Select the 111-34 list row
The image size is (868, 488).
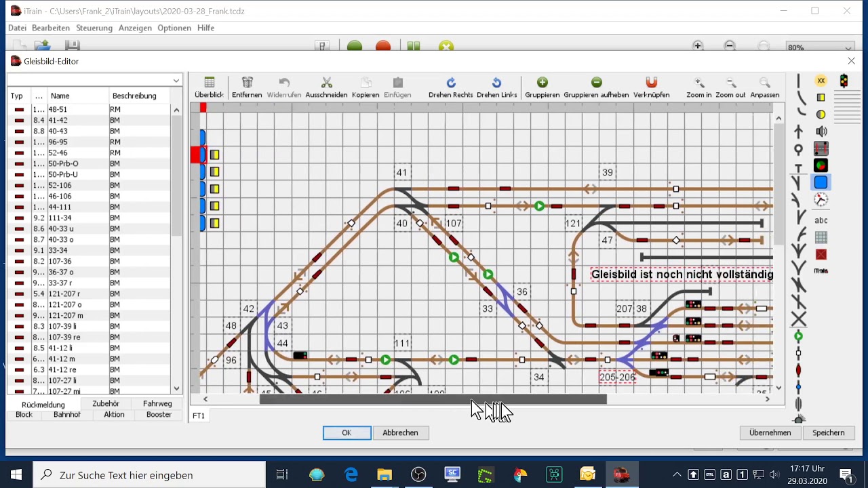click(x=89, y=218)
